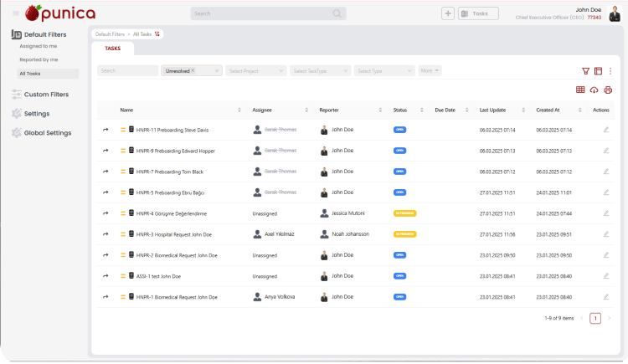Click Open status badge on HNPR-1 row
Image resolution: width=628 pixels, height=364 pixels.
[x=399, y=297]
